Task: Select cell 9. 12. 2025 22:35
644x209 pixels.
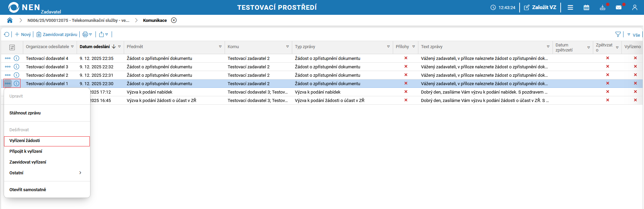Action: point(97,58)
